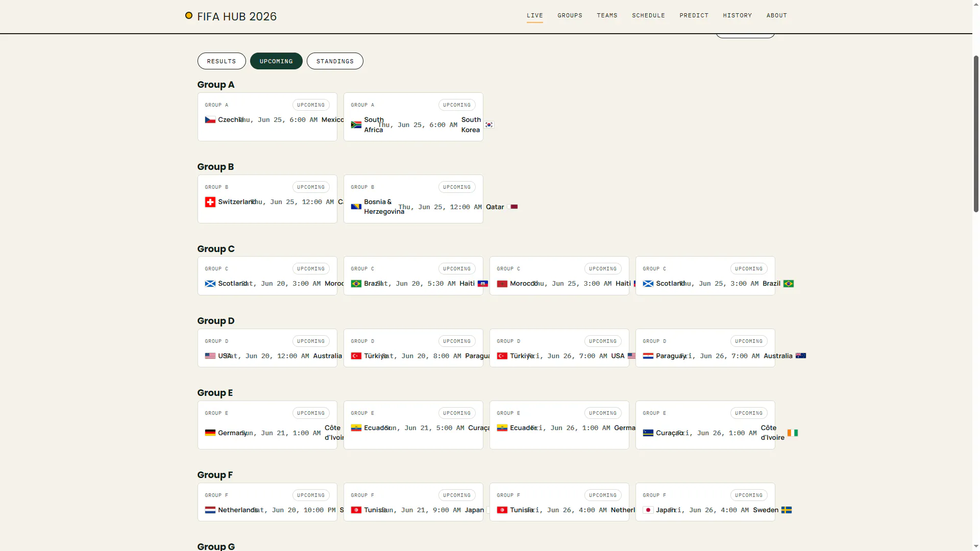Click the FIFA HUB 2026 title link
This screenshot has height=551, width=980.
point(237,16)
